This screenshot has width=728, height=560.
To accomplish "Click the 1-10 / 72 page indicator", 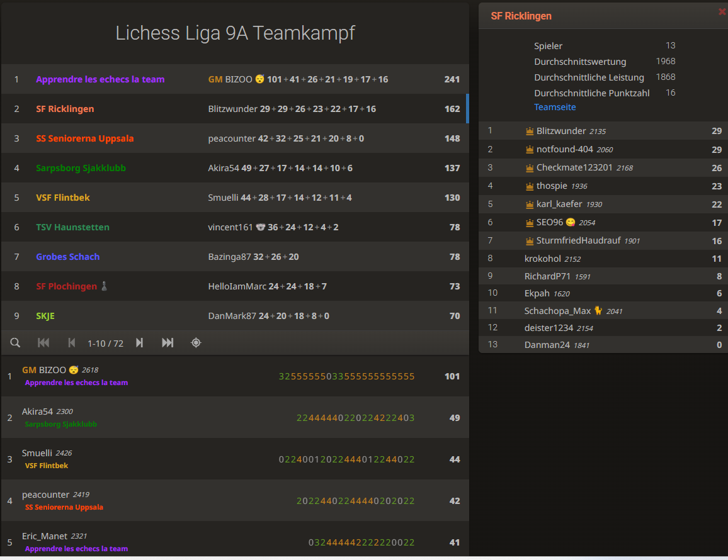I will 105,344.
